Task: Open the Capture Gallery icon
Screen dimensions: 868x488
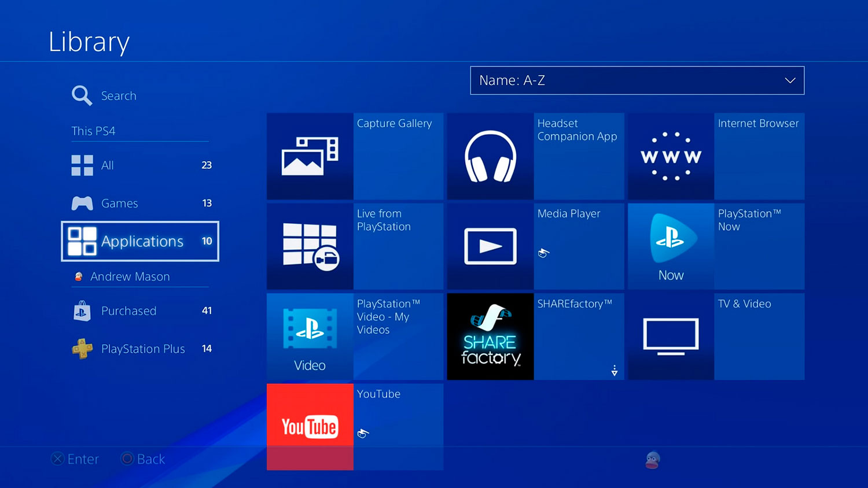Action: (310, 156)
